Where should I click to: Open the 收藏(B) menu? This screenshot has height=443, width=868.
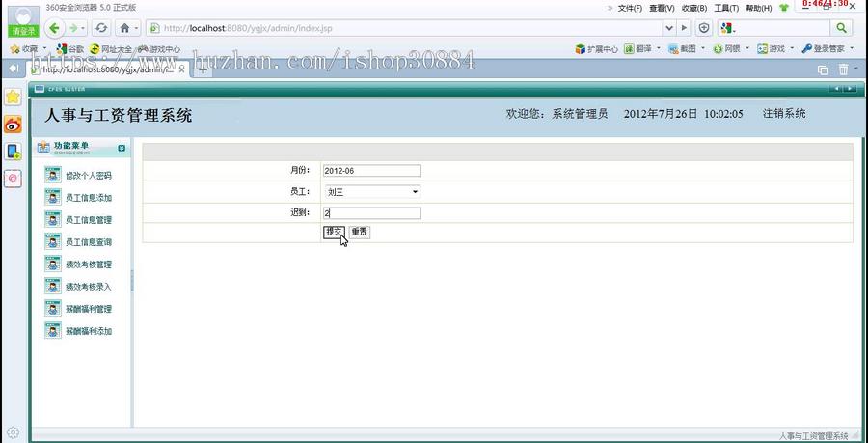click(694, 8)
